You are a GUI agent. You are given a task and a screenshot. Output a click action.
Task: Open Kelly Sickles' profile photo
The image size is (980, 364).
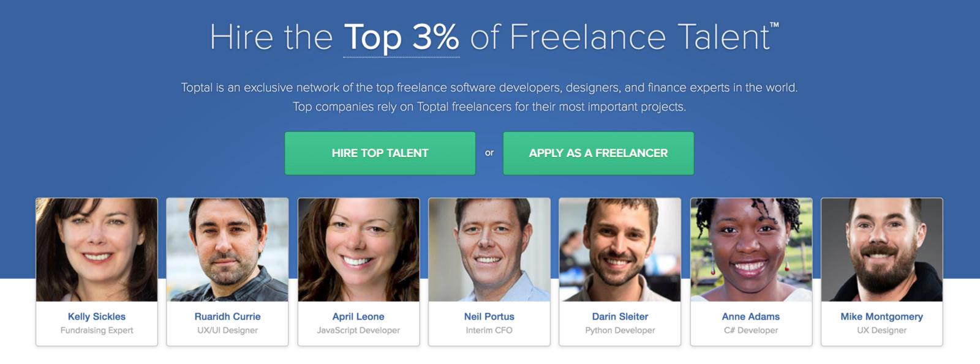coord(97,250)
